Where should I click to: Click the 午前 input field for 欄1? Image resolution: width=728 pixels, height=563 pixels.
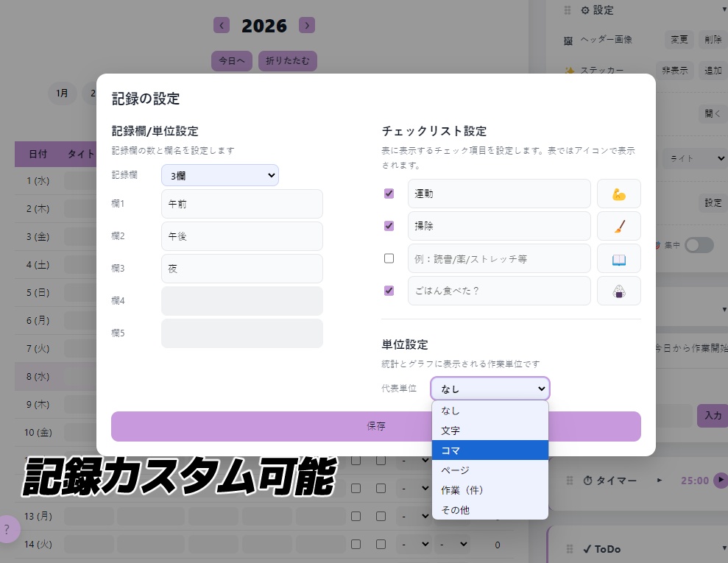coord(241,202)
